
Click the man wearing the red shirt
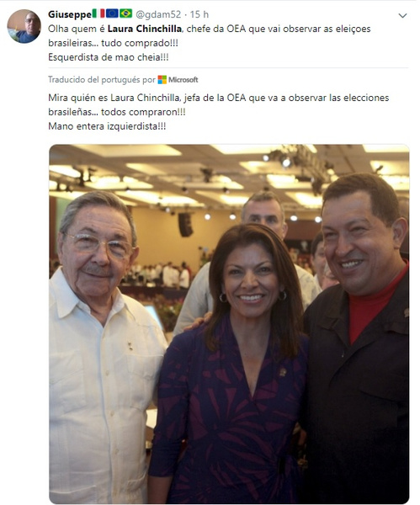pos(358,338)
